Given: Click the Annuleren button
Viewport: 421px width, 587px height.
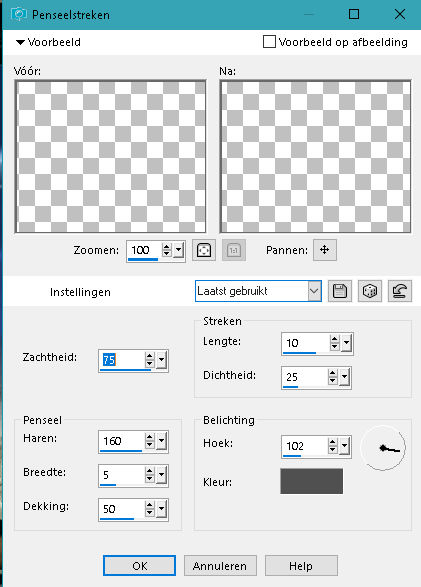Looking at the screenshot, I should click(x=220, y=566).
